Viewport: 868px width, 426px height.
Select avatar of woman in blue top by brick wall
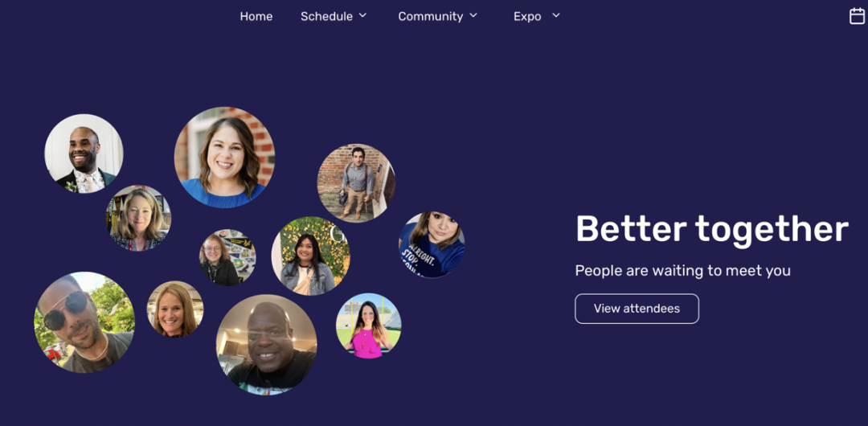tap(225, 158)
